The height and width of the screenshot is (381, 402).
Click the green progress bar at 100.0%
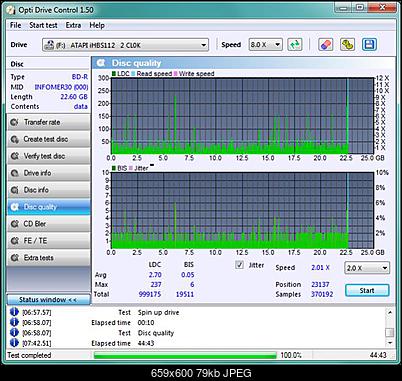point(185,355)
